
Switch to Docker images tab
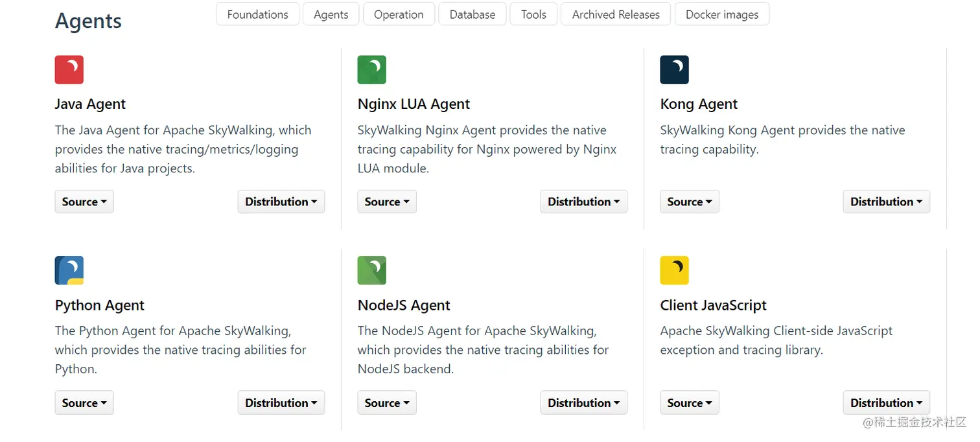721,14
